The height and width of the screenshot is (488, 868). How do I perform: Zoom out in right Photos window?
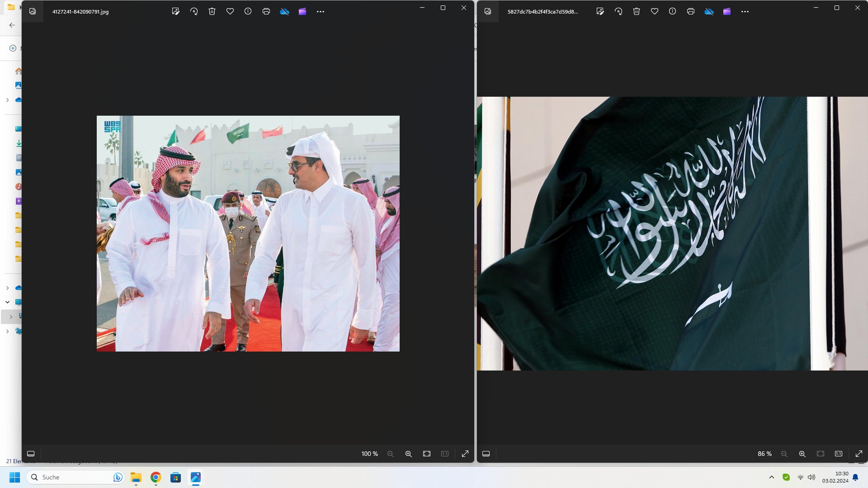(x=784, y=454)
